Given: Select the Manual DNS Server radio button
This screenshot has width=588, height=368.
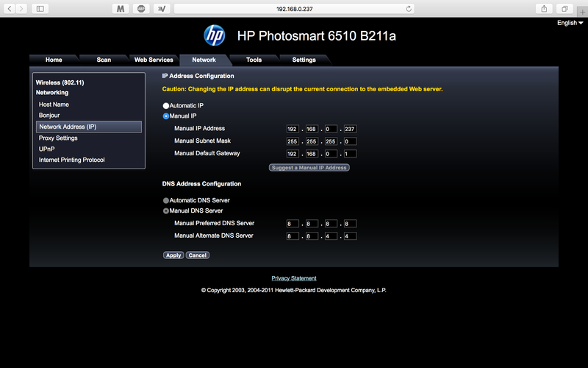Looking at the screenshot, I should click(166, 211).
